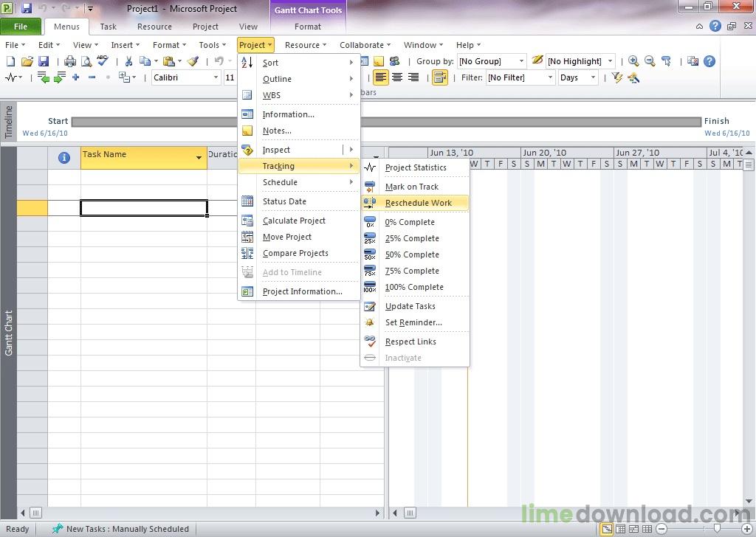This screenshot has width=756, height=537.
Task: Click the green File button
Action: (21, 27)
